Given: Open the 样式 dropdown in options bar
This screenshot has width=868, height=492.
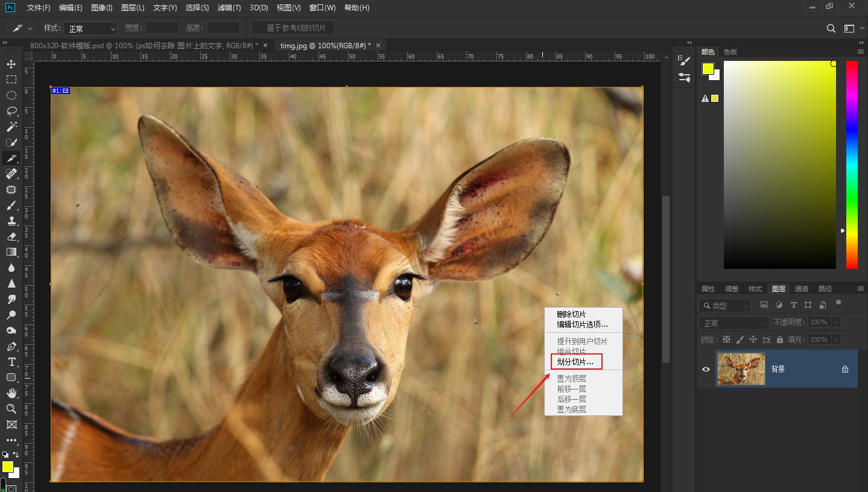Looking at the screenshot, I should (90, 28).
